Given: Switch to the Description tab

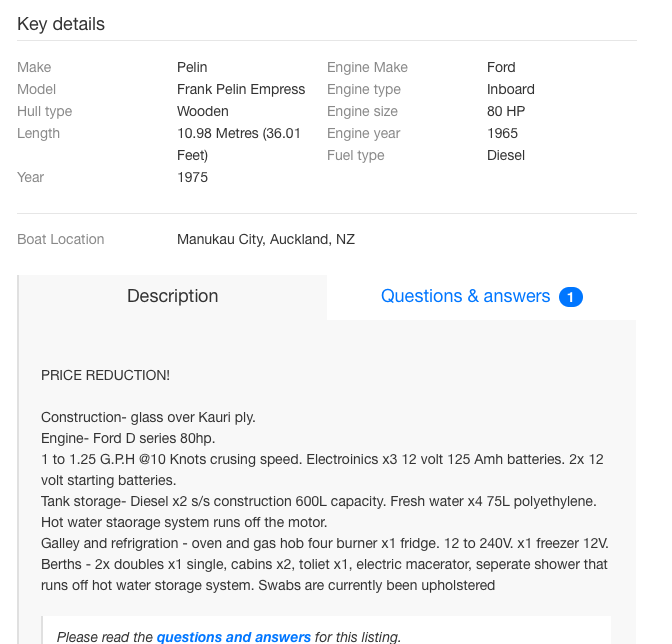Looking at the screenshot, I should pyautogui.click(x=172, y=297).
